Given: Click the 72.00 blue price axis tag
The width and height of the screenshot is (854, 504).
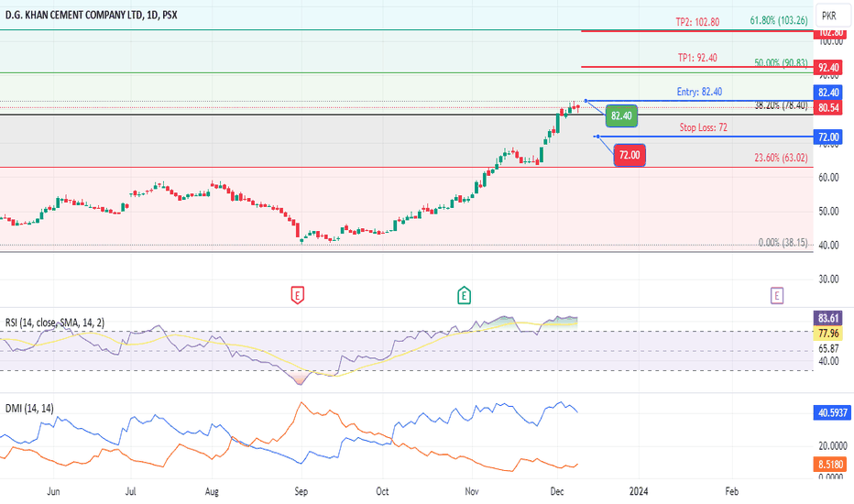Looking at the screenshot, I should 828,137.
